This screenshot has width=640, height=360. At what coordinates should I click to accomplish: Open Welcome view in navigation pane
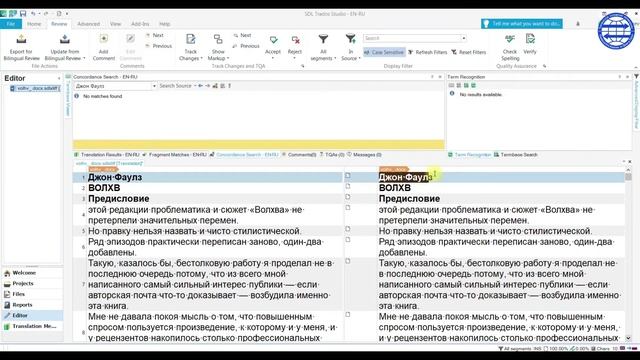click(x=32, y=273)
